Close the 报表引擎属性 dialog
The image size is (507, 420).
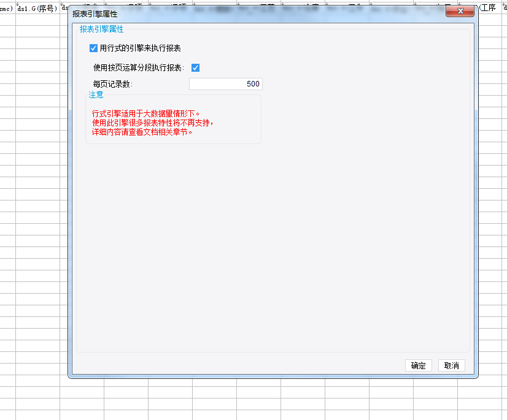pyautogui.click(x=460, y=11)
